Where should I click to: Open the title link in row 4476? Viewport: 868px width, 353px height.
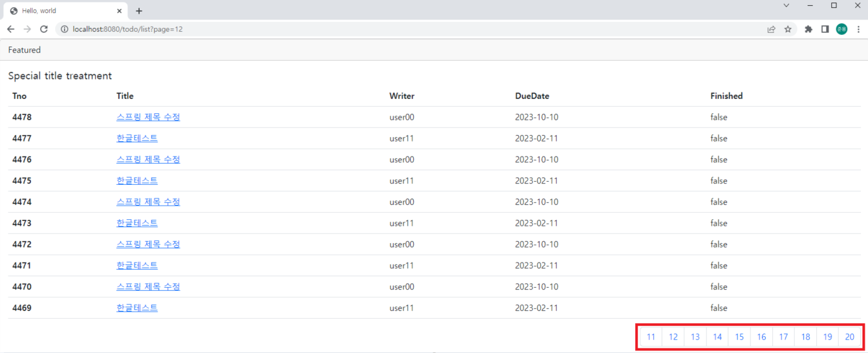148,160
